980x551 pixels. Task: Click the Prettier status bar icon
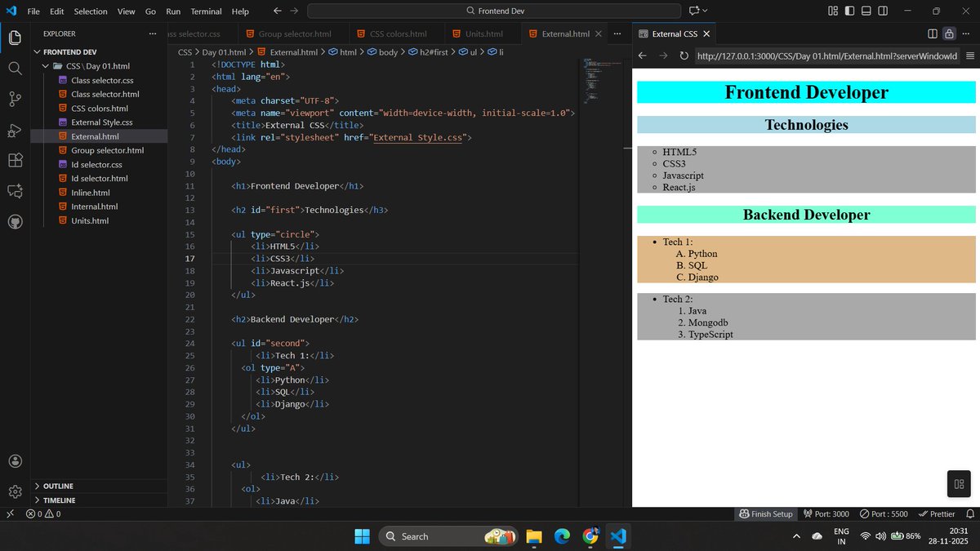pyautogui.click(x=937, y=513)
